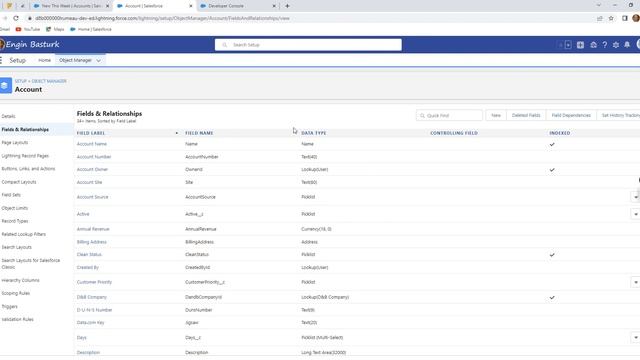Open the favorites list dropdown in header
This screenshot has height=360, width=640.
point(568,45)
